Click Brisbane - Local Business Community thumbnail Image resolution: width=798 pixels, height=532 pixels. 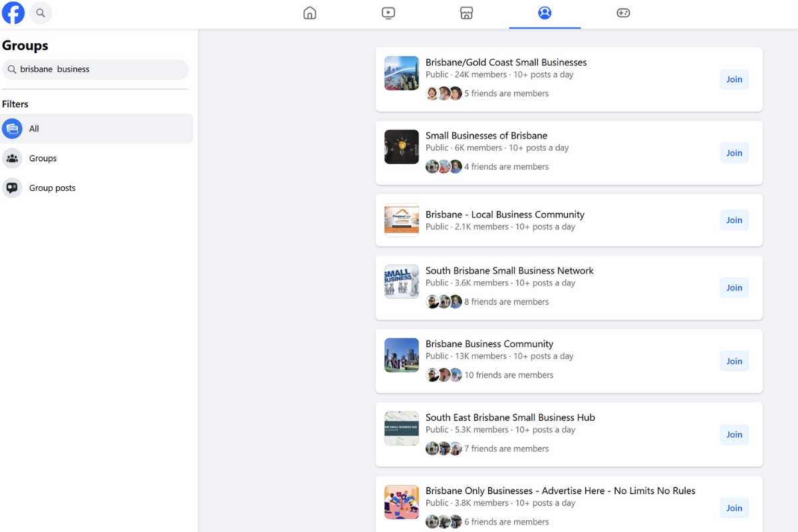point(402,220)
